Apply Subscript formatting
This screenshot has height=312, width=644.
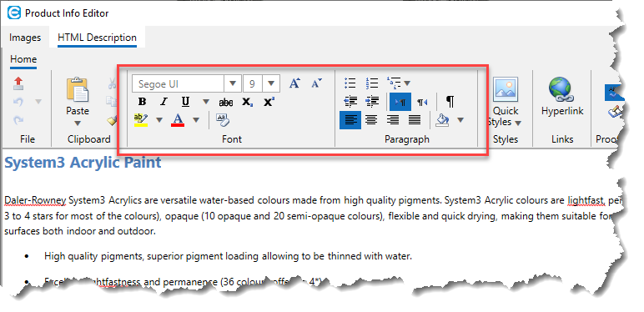(247, 103)
